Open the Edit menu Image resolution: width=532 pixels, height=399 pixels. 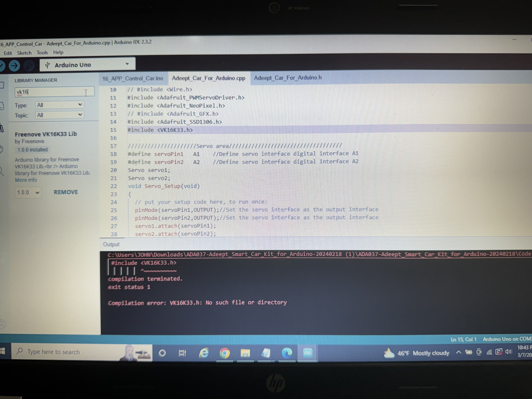click(x=8, y=53)
